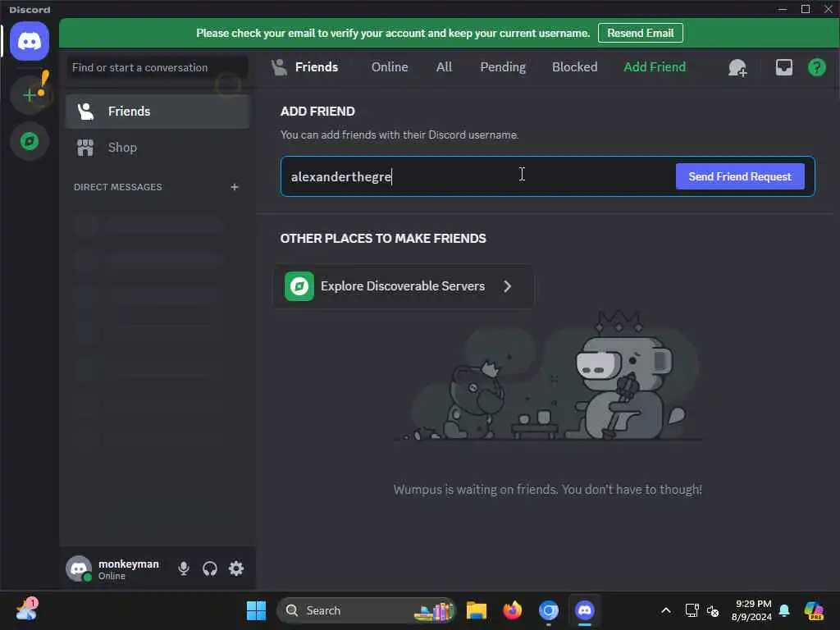The image size is (840, 630).
Task: Open Explore Discoverable Servers compass in sidebar
Action: [30, 141]
